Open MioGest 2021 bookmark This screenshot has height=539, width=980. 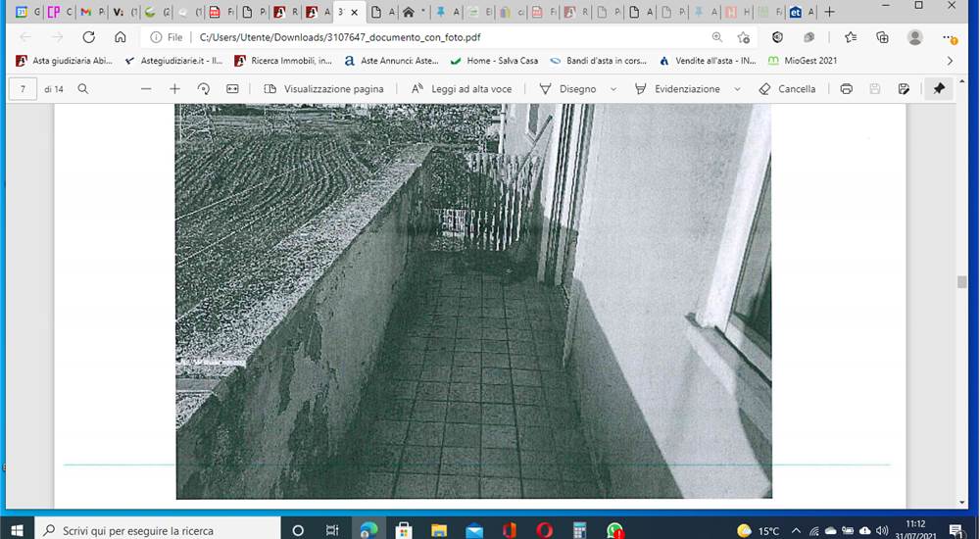[803, 61]
